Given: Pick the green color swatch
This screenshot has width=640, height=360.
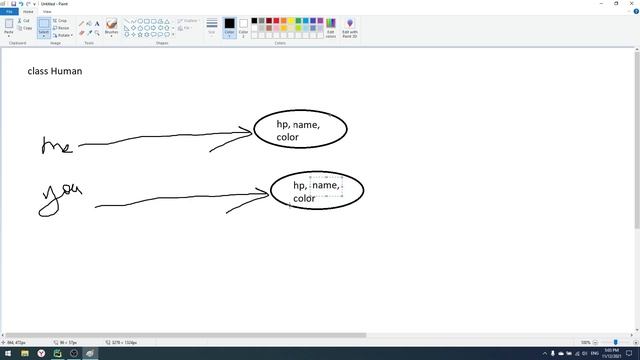Looking at the screenshot, I should pos(298,21).
